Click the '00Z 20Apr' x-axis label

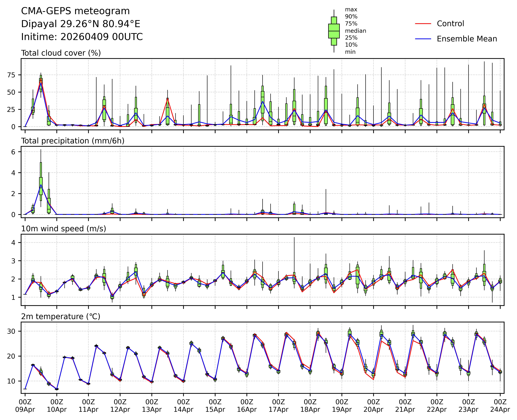(373, 406)
